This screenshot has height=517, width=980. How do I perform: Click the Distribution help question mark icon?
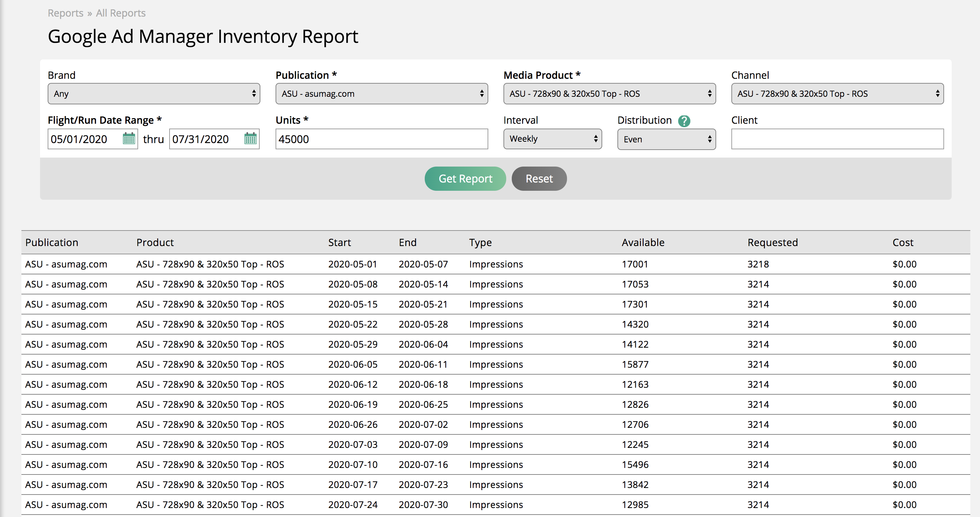click(x=684, y=121)
